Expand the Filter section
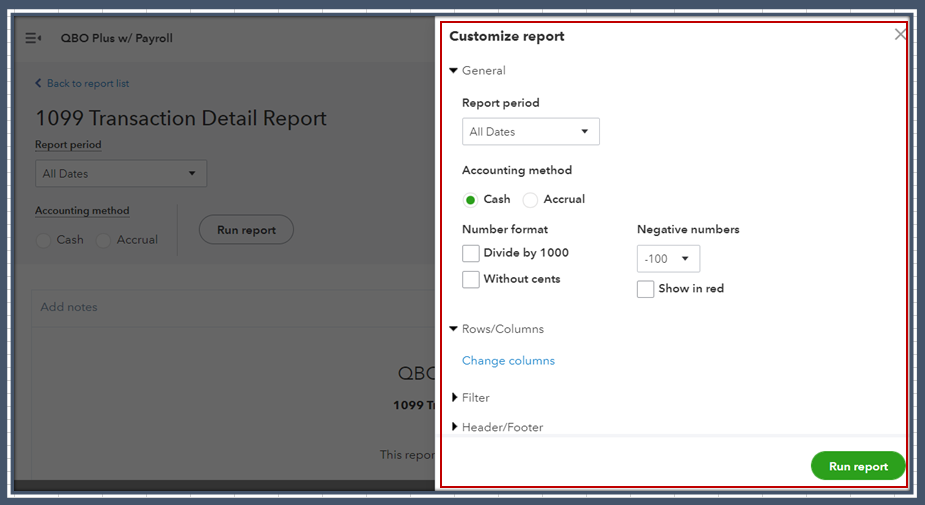The image size is (925, 505). [470, 398]
